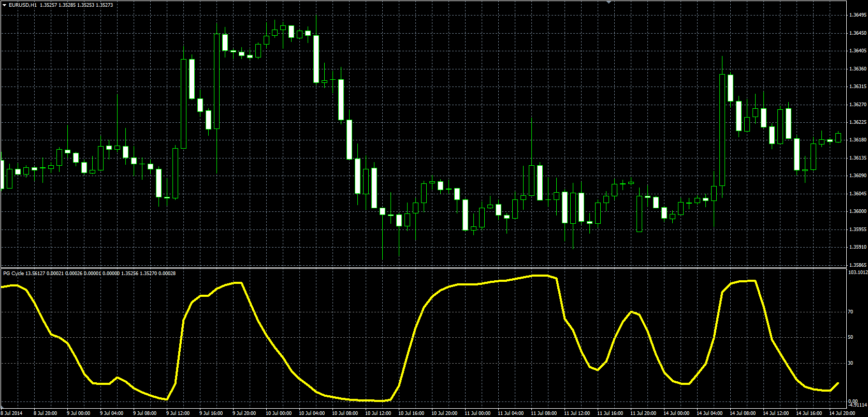Click the 9 Jul 12:00 time label
The width and height of the screenshot is (868, 417).
(x=178, y=413)
